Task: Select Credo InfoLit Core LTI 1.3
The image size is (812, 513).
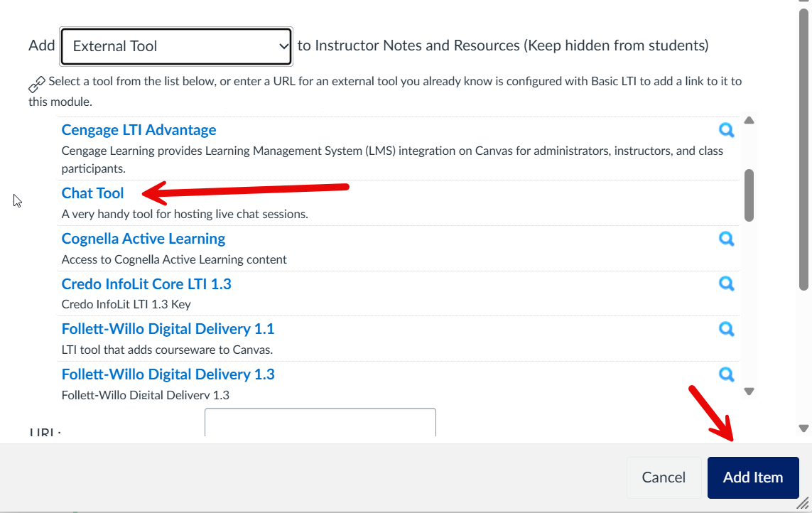Action: [x=146, y=284]
